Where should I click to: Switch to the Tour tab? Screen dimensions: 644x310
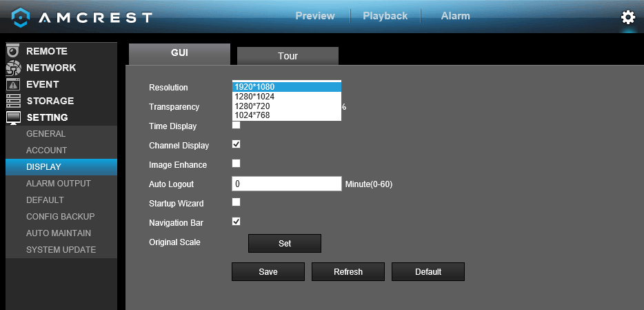pos(288,56)
